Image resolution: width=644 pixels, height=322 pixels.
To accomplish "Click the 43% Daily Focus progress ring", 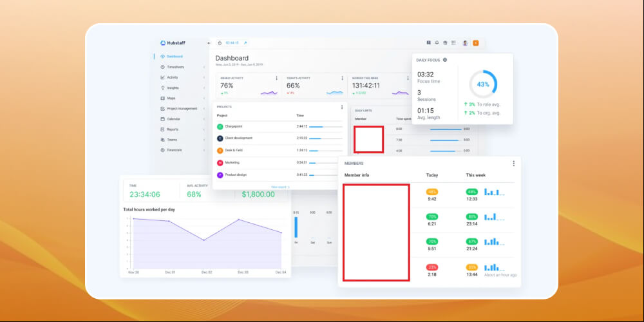I will (483, 84).
